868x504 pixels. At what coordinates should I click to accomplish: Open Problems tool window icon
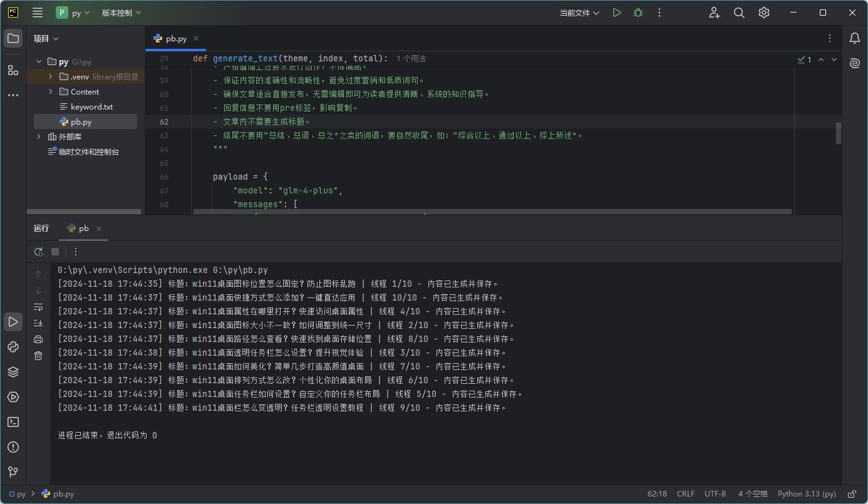13,447
